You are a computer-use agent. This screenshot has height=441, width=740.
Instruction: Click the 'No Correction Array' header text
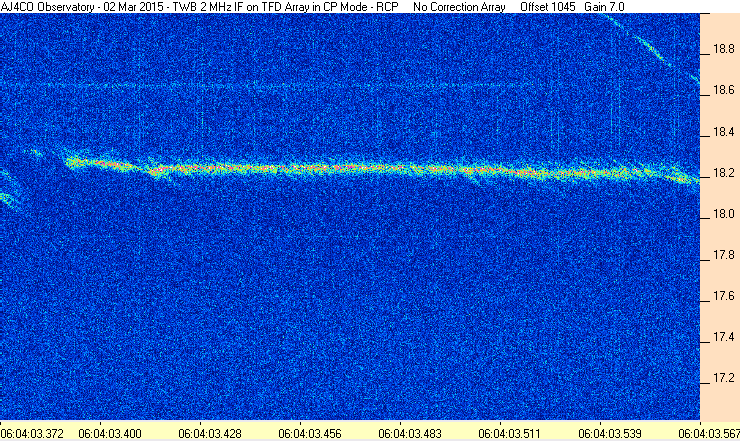click(459, 7)
